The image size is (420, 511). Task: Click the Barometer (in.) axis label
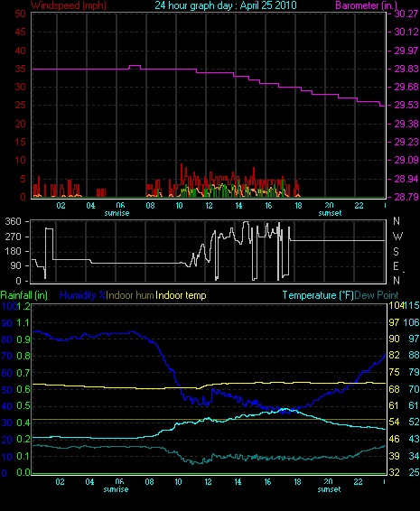367,5
